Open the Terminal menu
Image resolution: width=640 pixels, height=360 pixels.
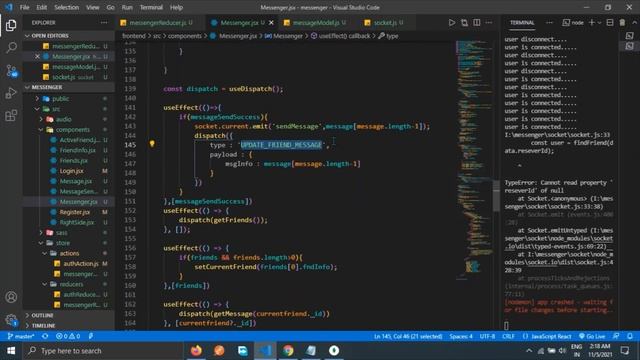click(151, 7)
